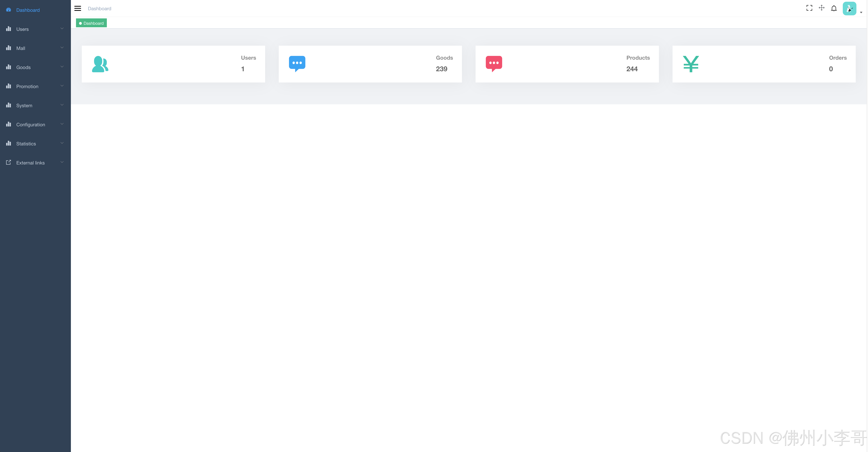Image resolution: width=868 pixels, height=452 pixels.
Task: Open the System menu section
Action: coord(24,106)
